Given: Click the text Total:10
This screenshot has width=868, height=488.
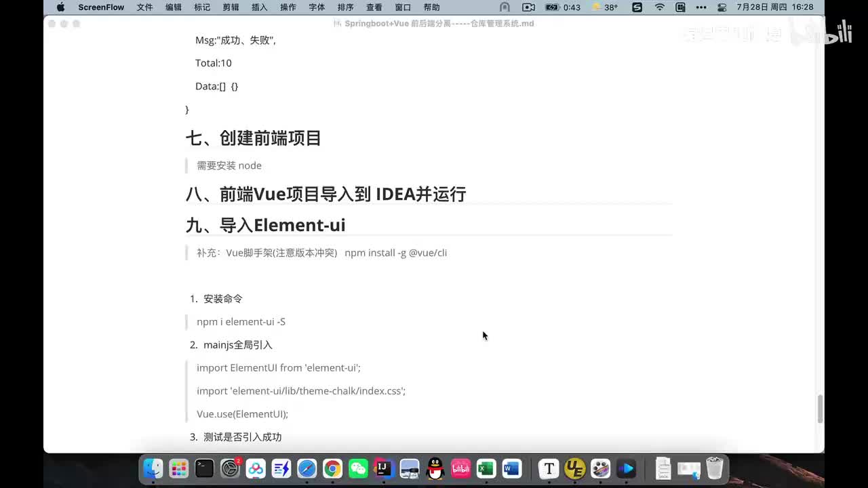Looking at the screenshot, I should (214, 63).
